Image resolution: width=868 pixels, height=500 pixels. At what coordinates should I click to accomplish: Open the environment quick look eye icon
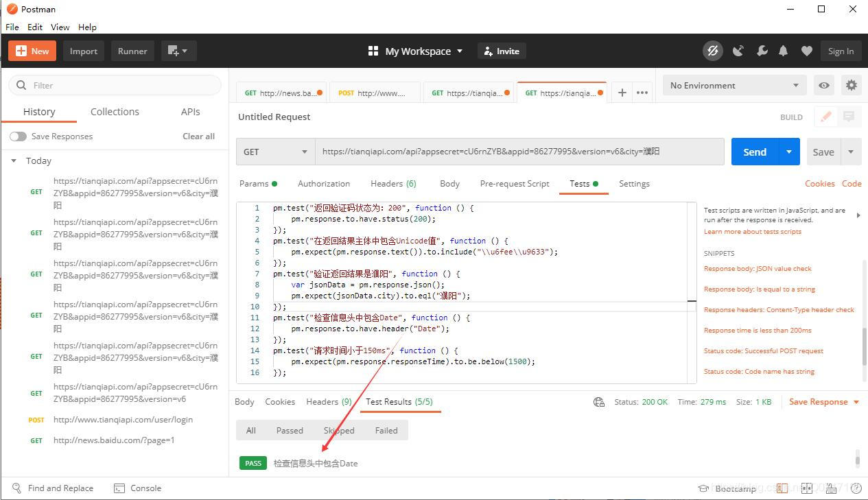tap(824, 85)
